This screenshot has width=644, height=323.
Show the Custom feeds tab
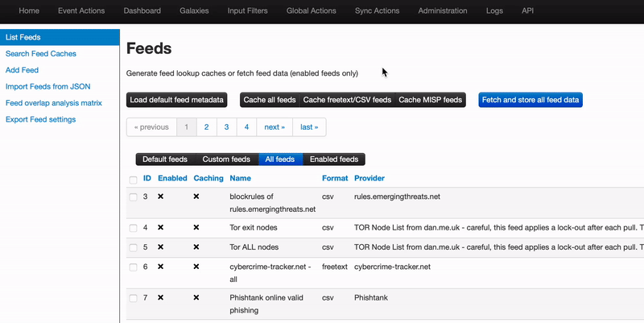click(226, 159)
